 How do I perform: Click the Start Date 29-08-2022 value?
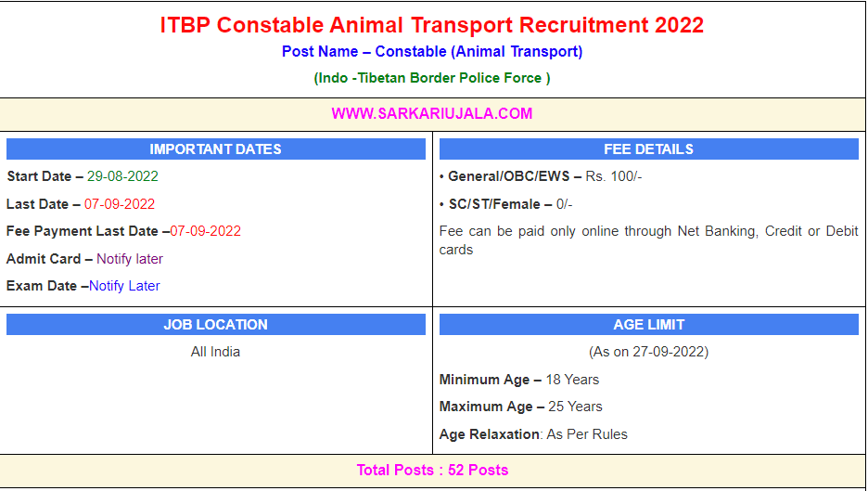click(122, 176)
